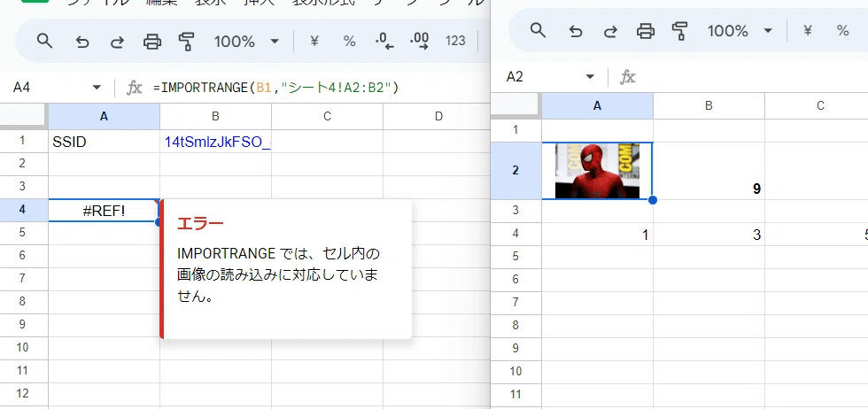Redo in the right window toolbar

tap(610, 31)
